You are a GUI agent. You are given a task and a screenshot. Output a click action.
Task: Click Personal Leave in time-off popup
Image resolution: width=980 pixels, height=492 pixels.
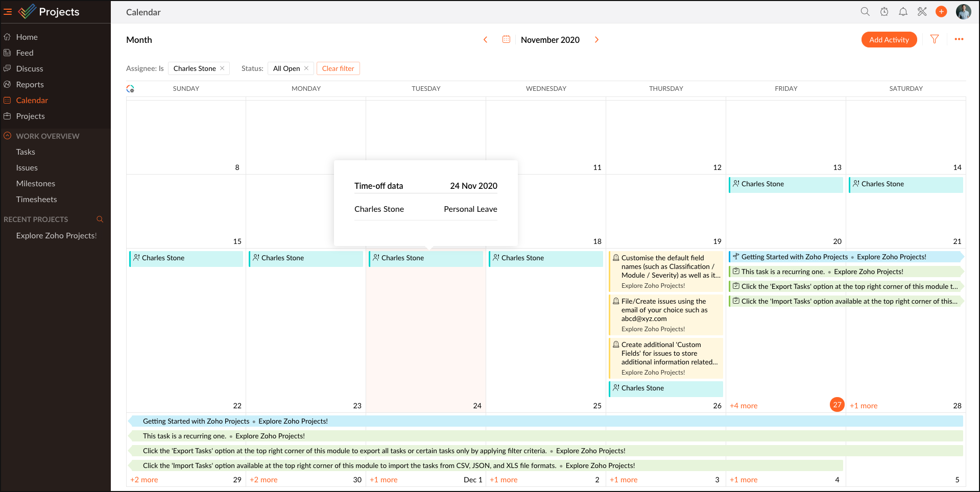point(470,209)
